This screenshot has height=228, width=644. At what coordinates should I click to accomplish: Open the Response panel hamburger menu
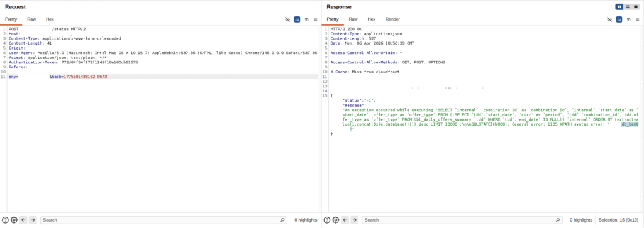pos(638,19)
